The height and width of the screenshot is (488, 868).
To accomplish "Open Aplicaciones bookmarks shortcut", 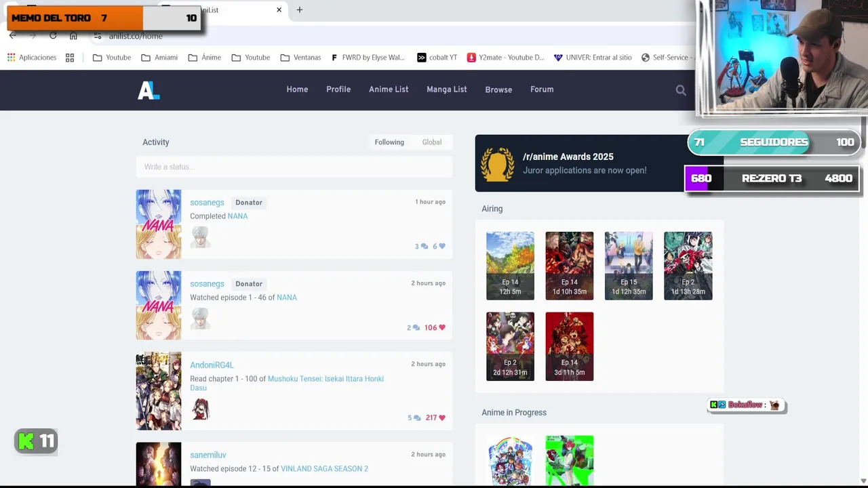I will pyautogui.click(x=32, y=58).
